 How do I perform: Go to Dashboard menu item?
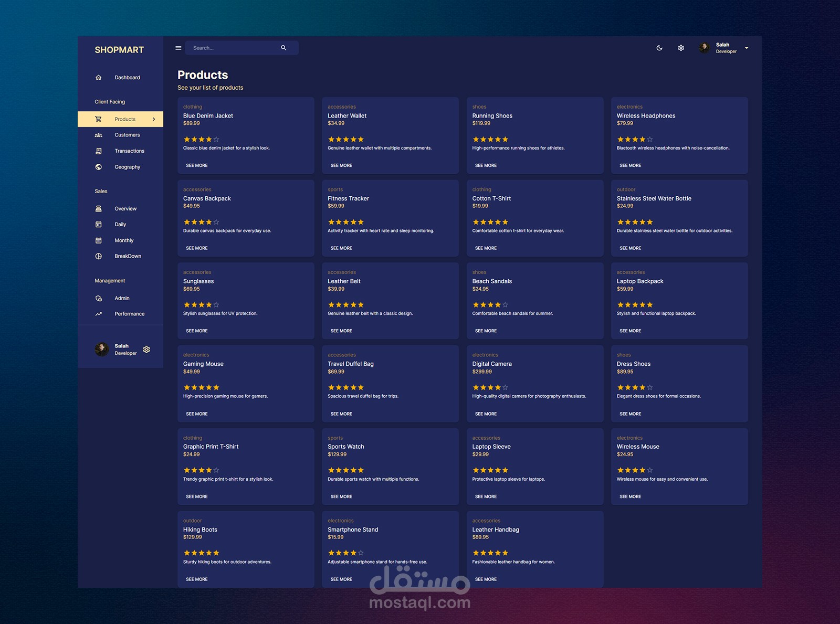120,78
